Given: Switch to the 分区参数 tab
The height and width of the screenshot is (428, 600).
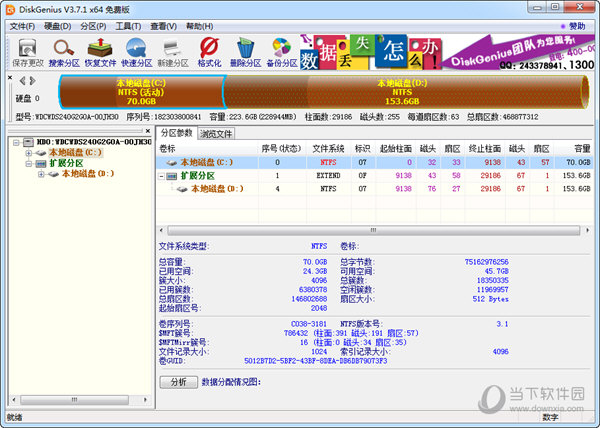Looking at the screenshot, I should coord(176,133).
